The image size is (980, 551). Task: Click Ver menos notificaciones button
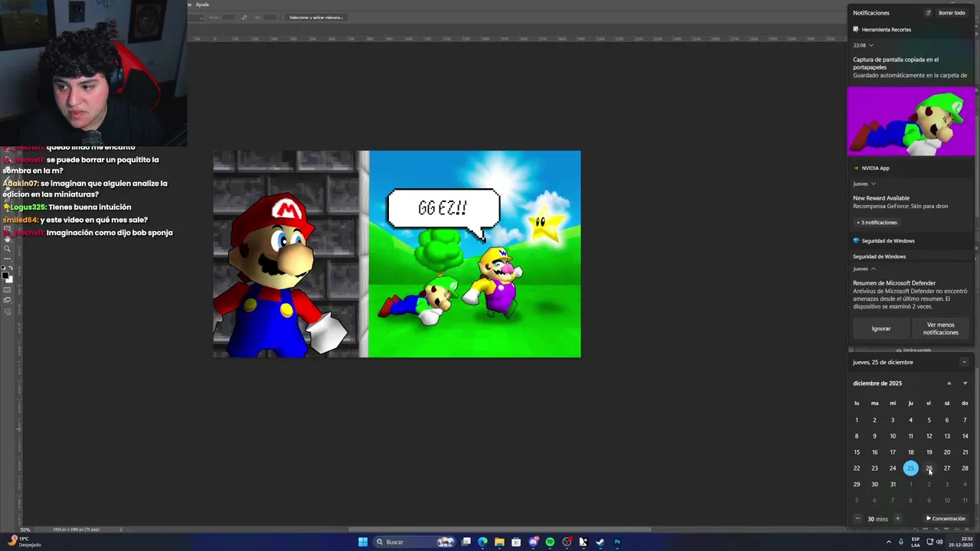coord(941,328)
